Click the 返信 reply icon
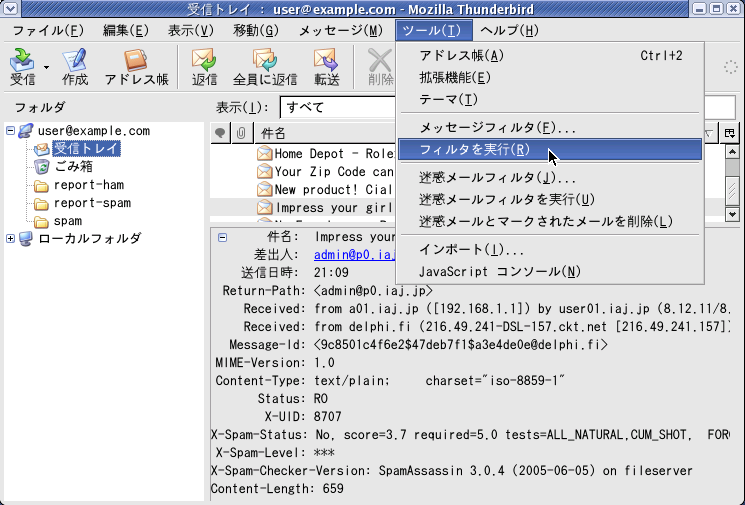The image size is (745, 505). (x=204, y=67)
